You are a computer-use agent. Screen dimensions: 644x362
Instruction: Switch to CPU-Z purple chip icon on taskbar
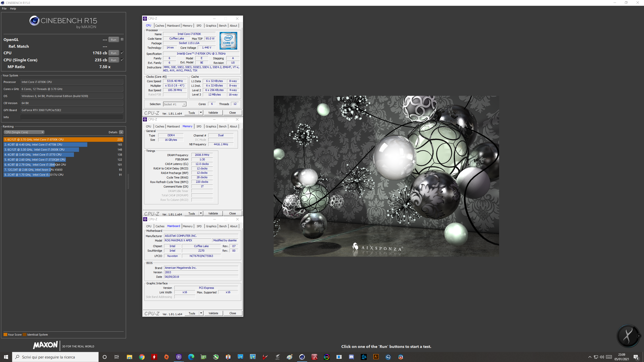pos(179,357)
